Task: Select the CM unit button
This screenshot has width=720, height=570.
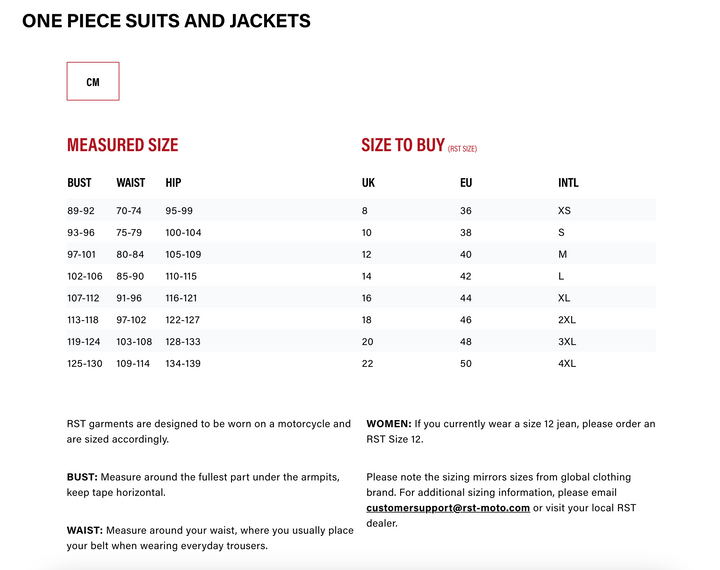Action: pyautogui.click(x=93, y=81)
